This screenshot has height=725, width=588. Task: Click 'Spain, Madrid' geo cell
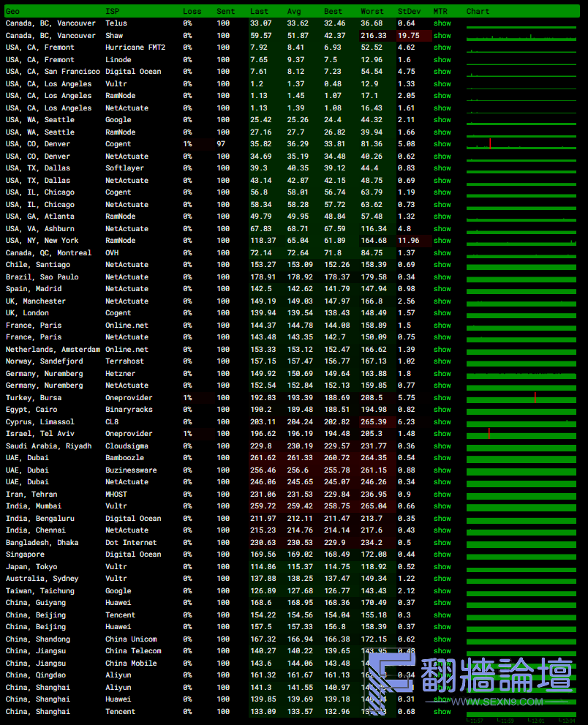34,288
